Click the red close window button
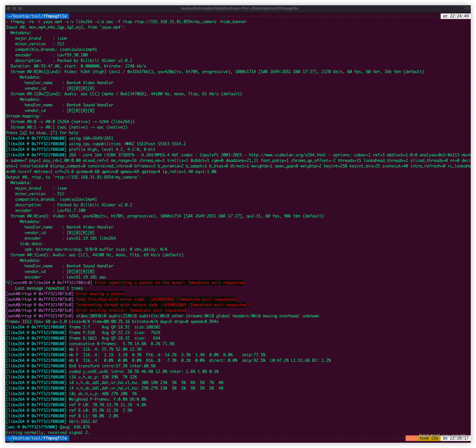This screenshot has height=448, width=476. tap(8, 8)
